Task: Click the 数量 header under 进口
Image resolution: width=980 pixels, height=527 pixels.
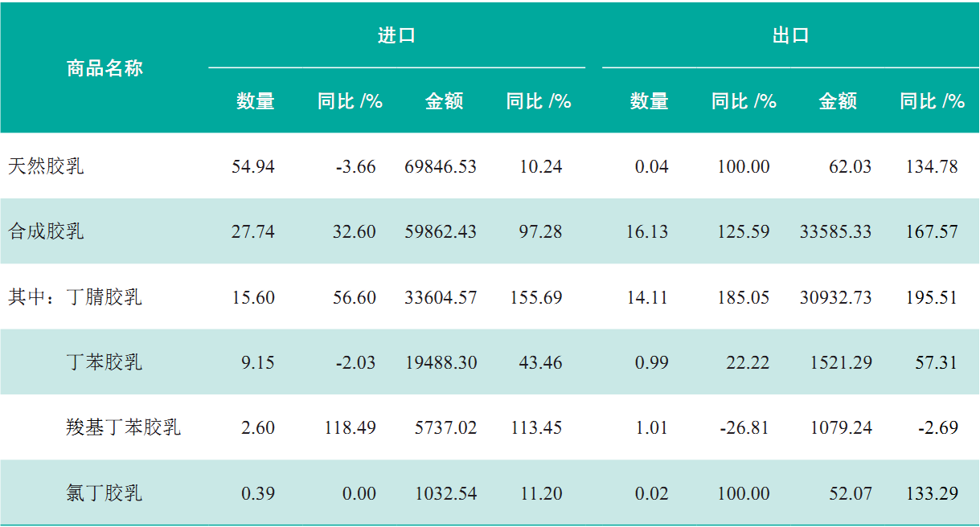Action: 256,101
